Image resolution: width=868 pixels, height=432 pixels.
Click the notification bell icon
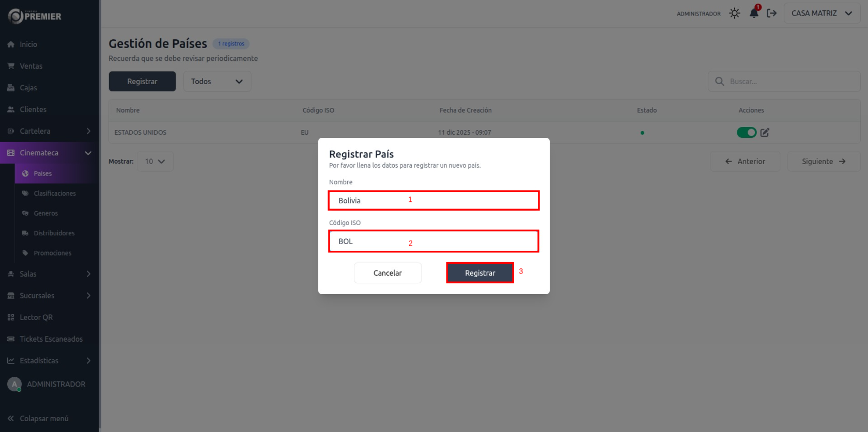pyautogui.click(x=754, y=13)
